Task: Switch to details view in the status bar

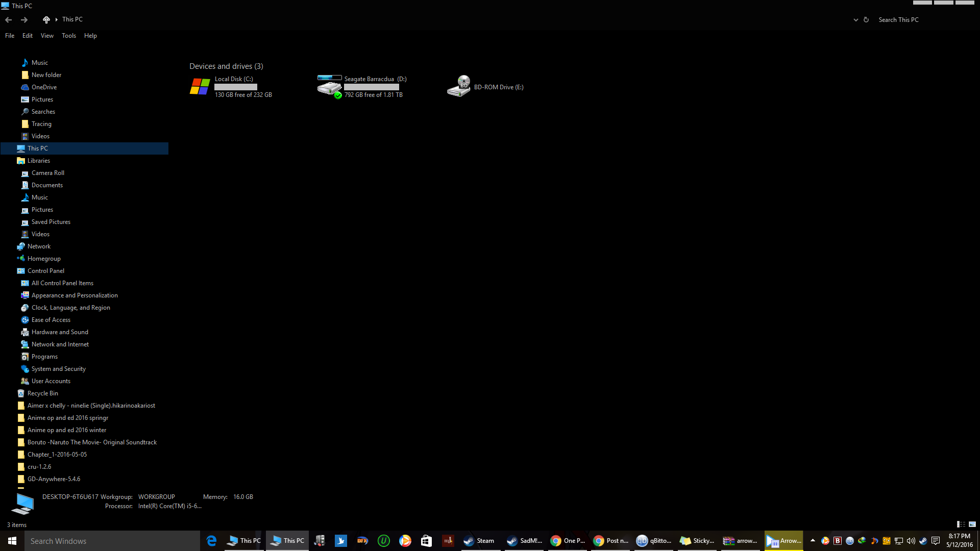Action: click(961, 524)
